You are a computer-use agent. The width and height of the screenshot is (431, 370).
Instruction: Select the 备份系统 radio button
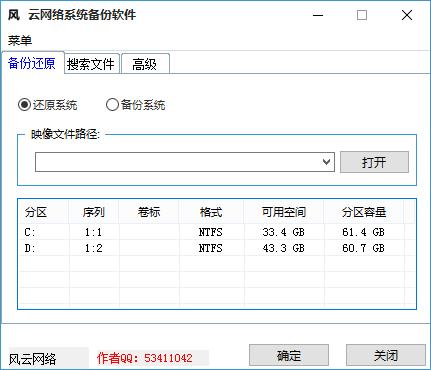point(136,105)
